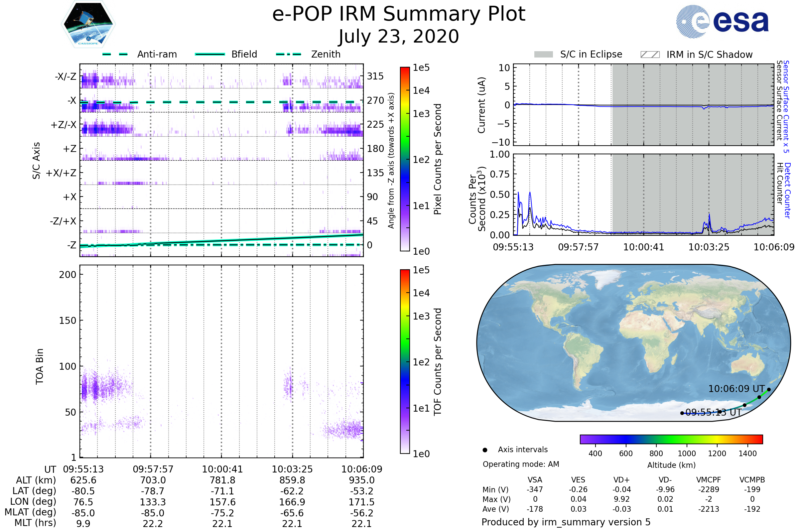Click the 10:06:09 UT label on map

click(736, 388)
